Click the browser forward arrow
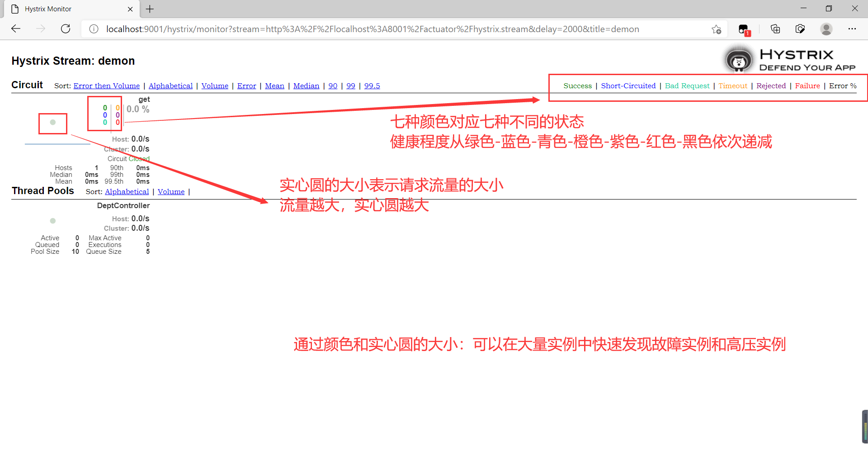Viewport: 868px width, 466px height. [x=41, y=29]
